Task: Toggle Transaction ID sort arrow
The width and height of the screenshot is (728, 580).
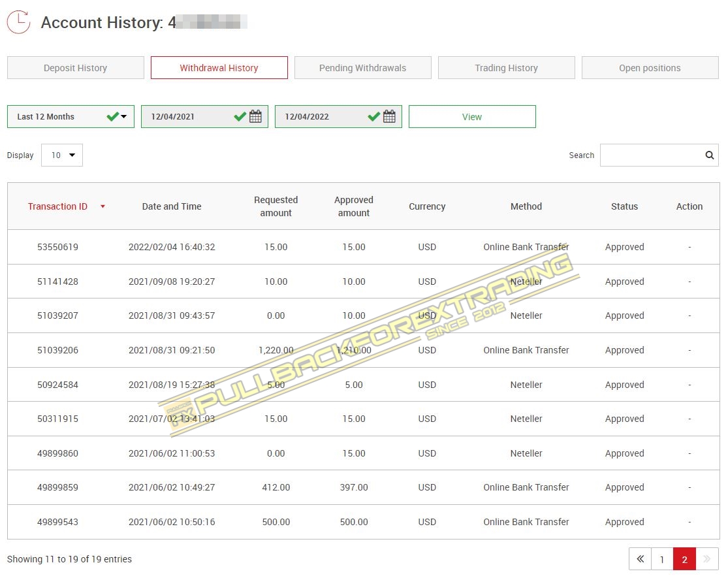Action: click(103, 207)
